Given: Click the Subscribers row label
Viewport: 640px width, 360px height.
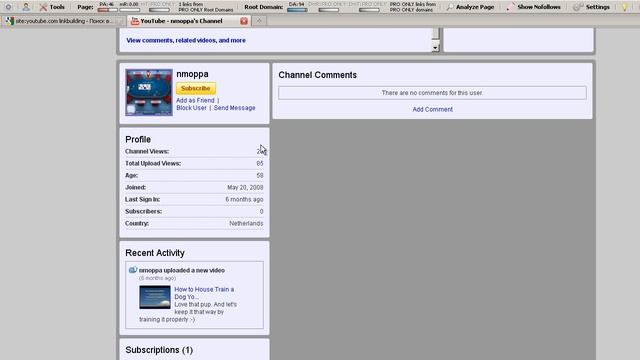Looking at the screenshot, I should tap(144, 211).
